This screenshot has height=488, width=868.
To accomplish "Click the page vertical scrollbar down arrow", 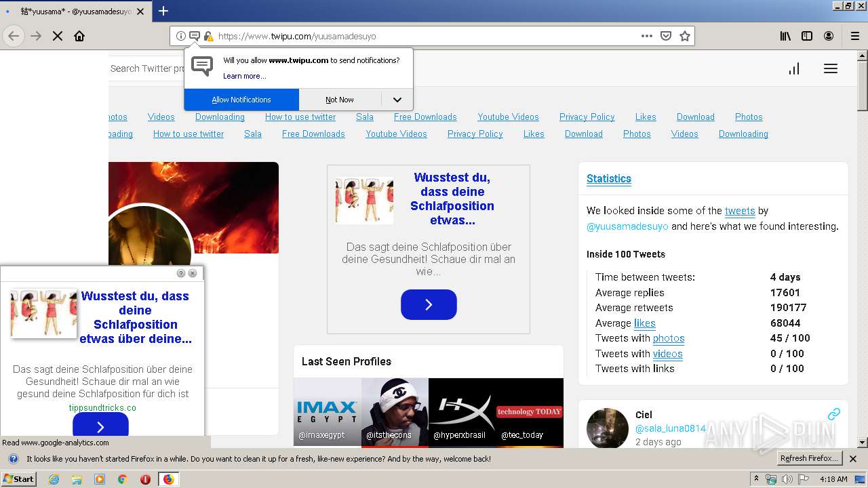I will (863, 443).
